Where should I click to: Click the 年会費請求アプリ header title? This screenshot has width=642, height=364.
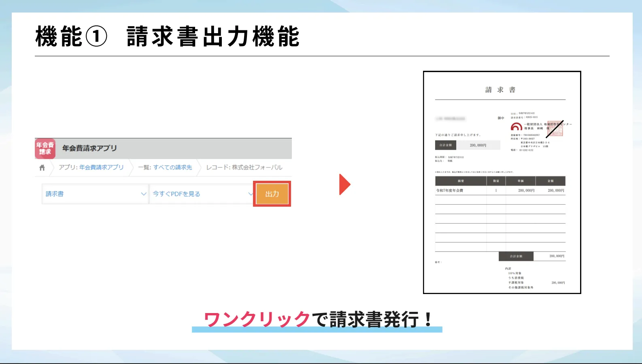click(x=89, y=148)
